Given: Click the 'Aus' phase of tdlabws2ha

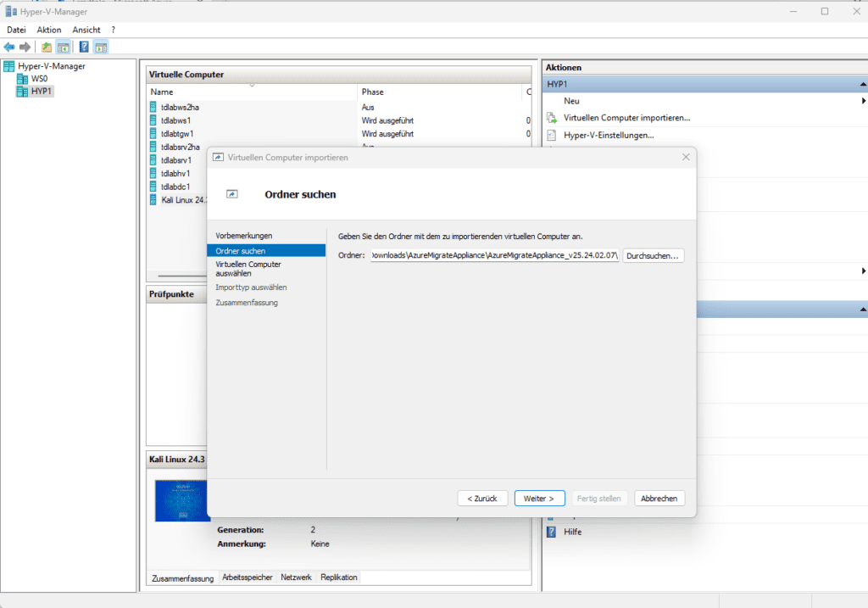Looking at the screenshot, I should 368,108.
